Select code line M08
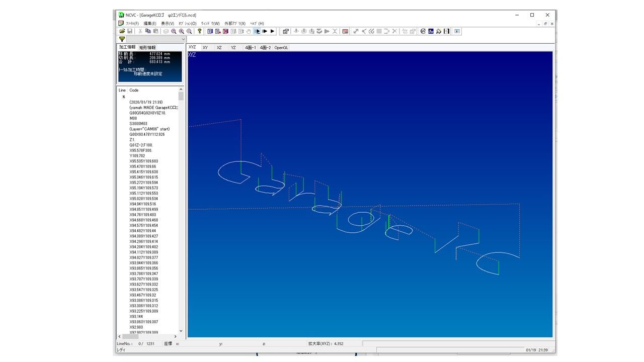 click(133, 118)
